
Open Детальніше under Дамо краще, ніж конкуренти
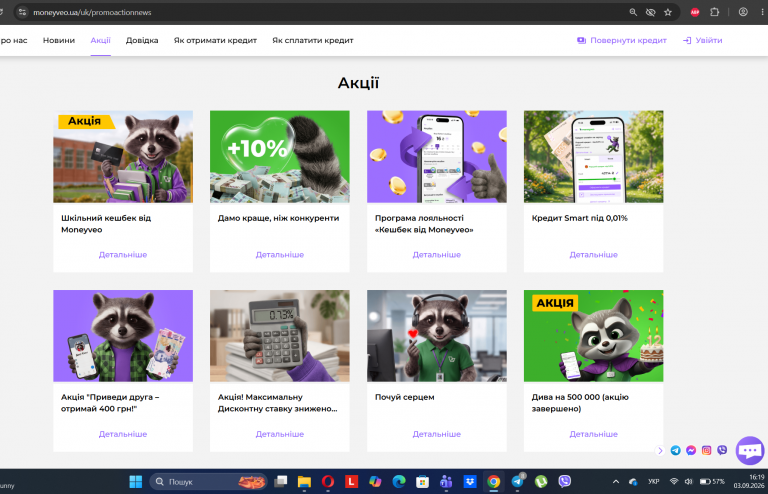point(280,255)
